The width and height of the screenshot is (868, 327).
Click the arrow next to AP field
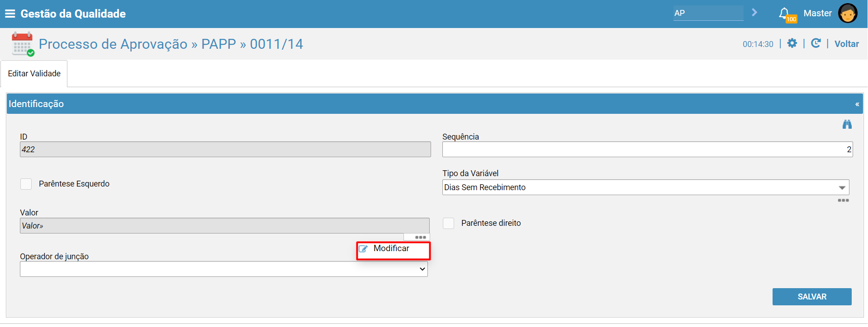tap(754, 13)
